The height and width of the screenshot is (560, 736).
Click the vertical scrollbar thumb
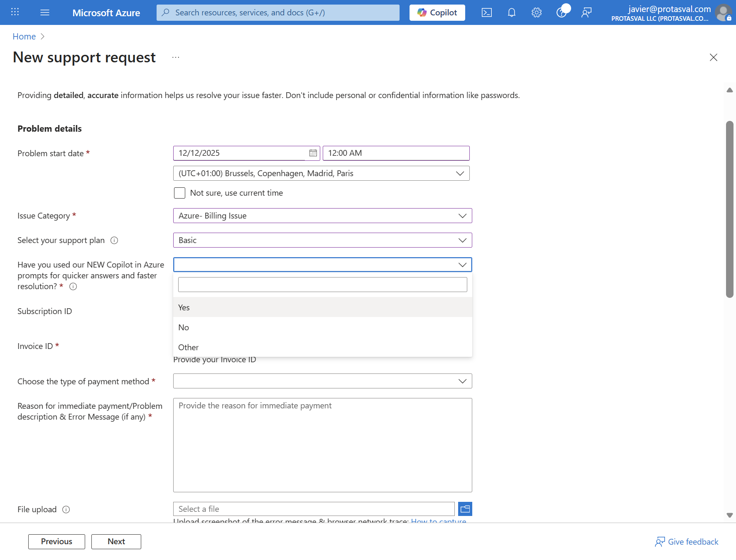point(730,209)
